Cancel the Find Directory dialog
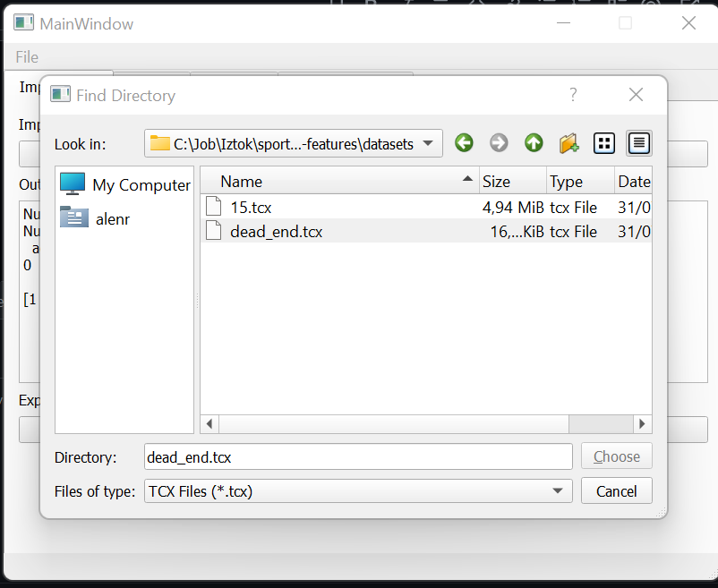 (616, 490)
